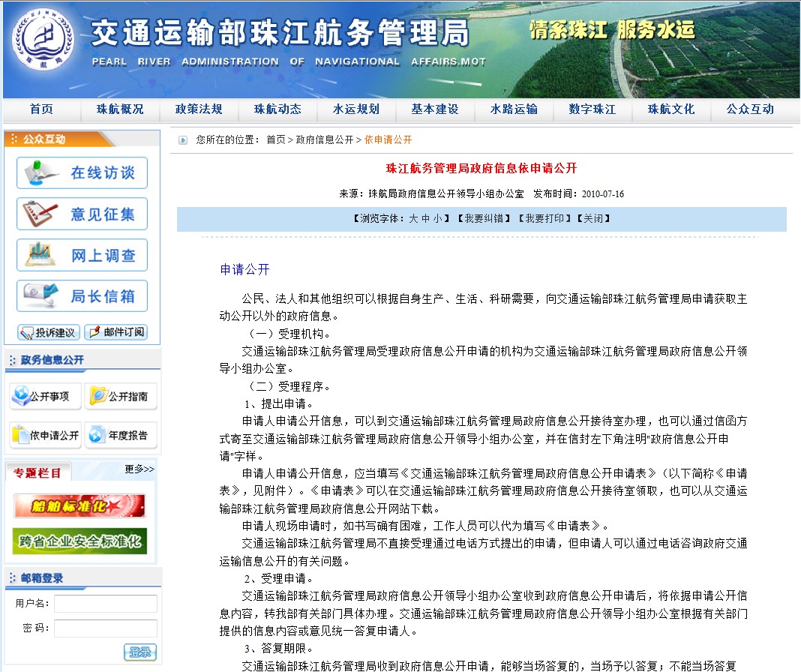
Task: Open the 公众互动 menu item
Action: click(750, 109)
